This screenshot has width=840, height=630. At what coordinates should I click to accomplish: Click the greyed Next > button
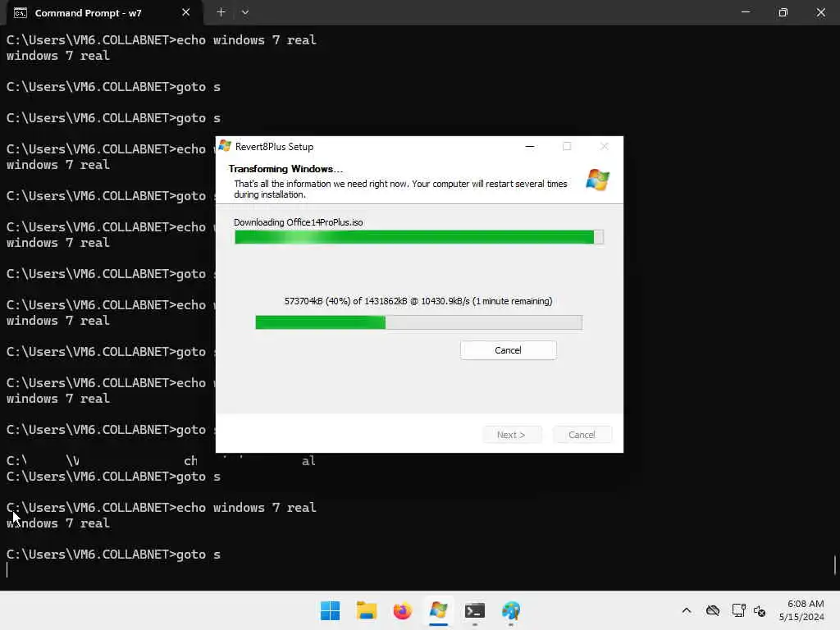click(512, 435)
